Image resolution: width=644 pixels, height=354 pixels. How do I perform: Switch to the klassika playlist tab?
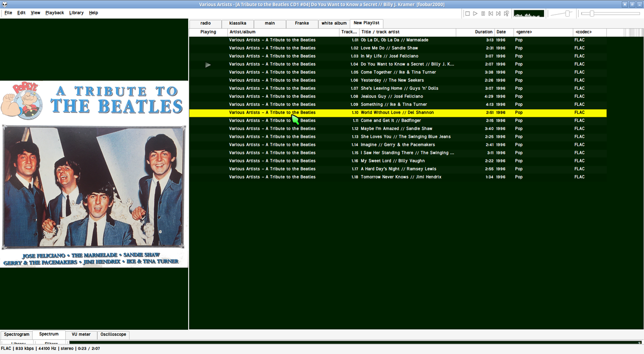tap(237, 23)
